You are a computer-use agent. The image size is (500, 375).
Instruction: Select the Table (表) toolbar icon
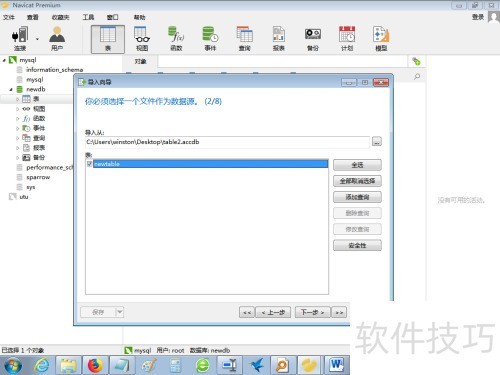[x=108, y=39]
